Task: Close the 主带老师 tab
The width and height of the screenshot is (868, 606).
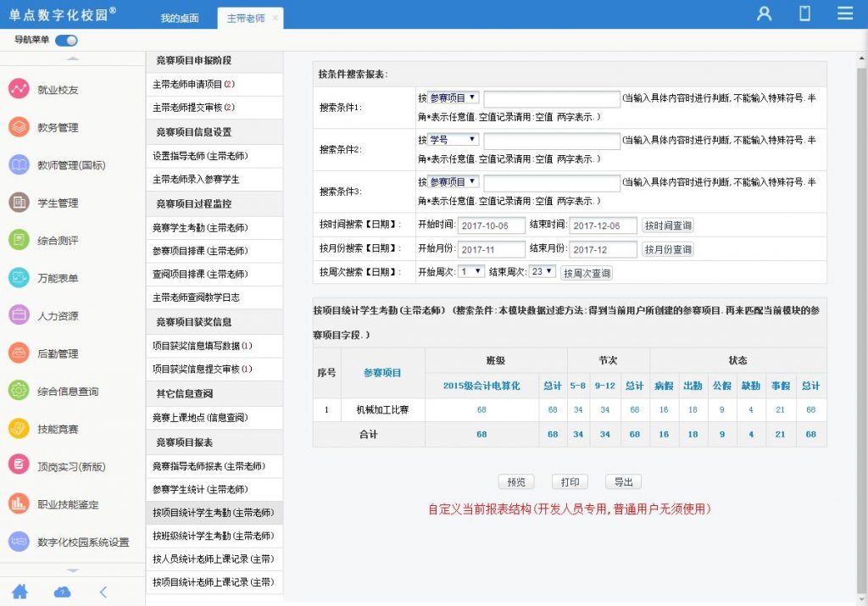Action: (x=275, y=19)
